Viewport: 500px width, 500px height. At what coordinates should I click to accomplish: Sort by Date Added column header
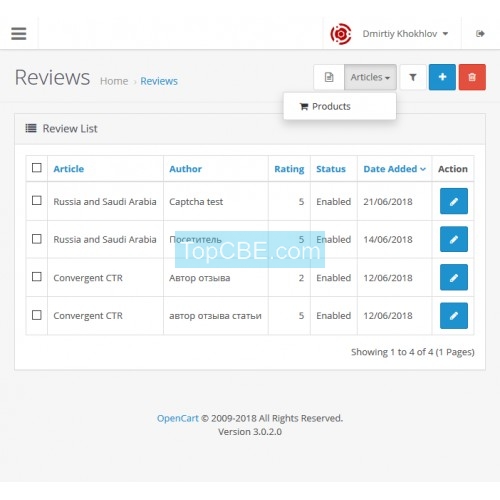point(394,169)
